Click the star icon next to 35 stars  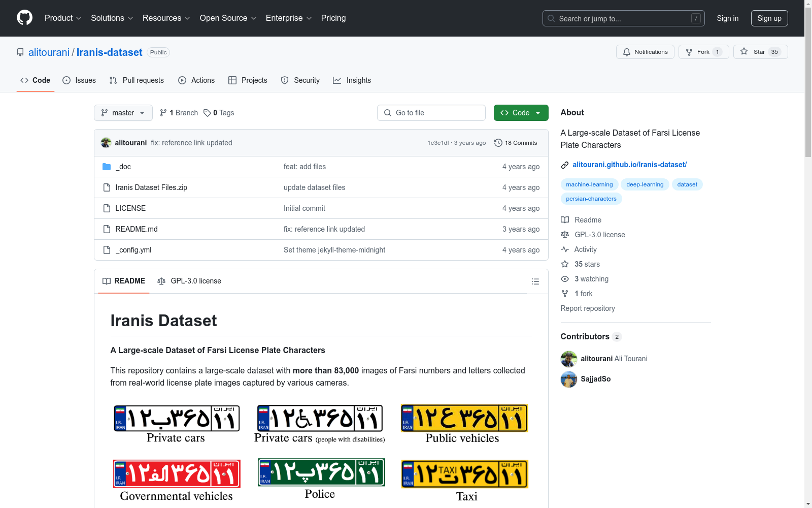[x=565, y=264]
